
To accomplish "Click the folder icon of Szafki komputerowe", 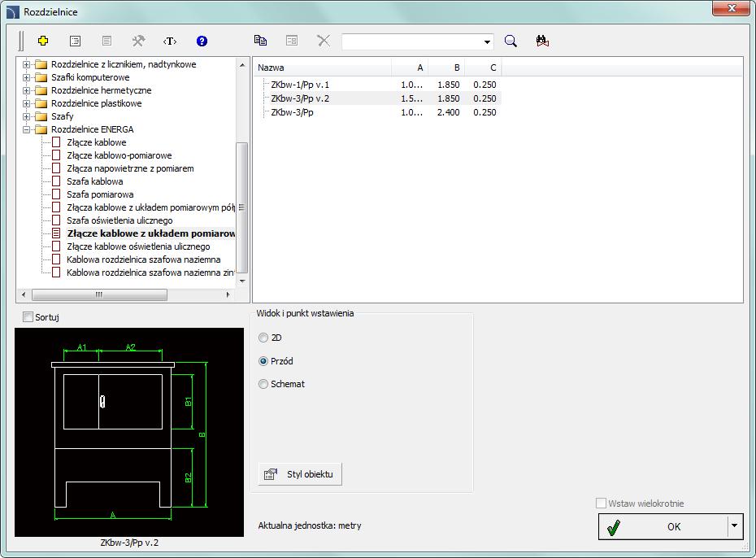I will coord(41,77).
